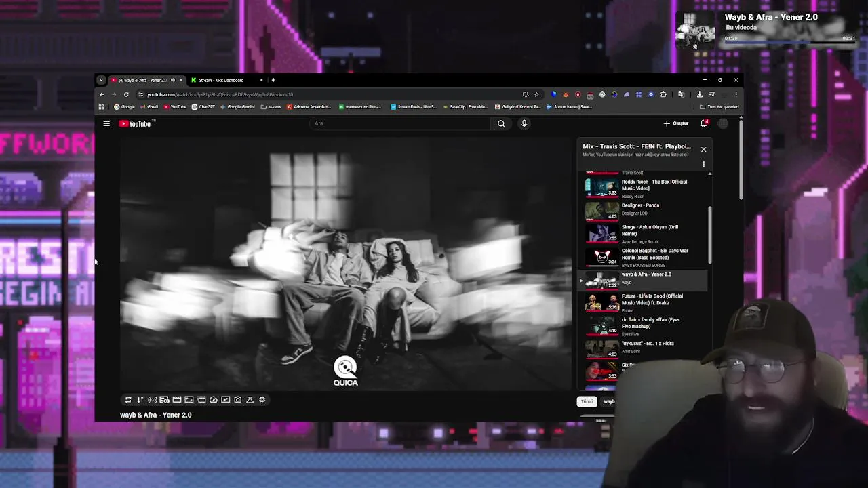This screenshot has width=868, height=488.
Task: Open YouTube notifications bell
Action: (x=704, y=123)
